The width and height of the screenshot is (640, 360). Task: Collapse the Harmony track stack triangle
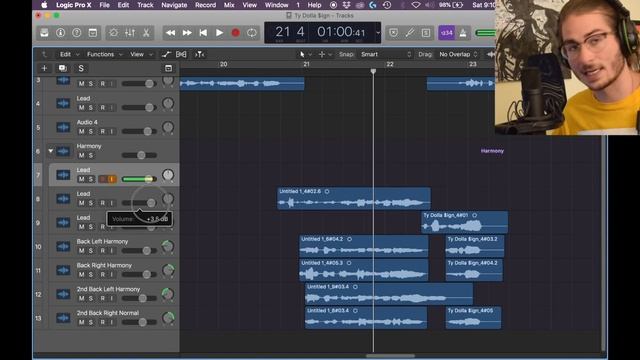51,151
